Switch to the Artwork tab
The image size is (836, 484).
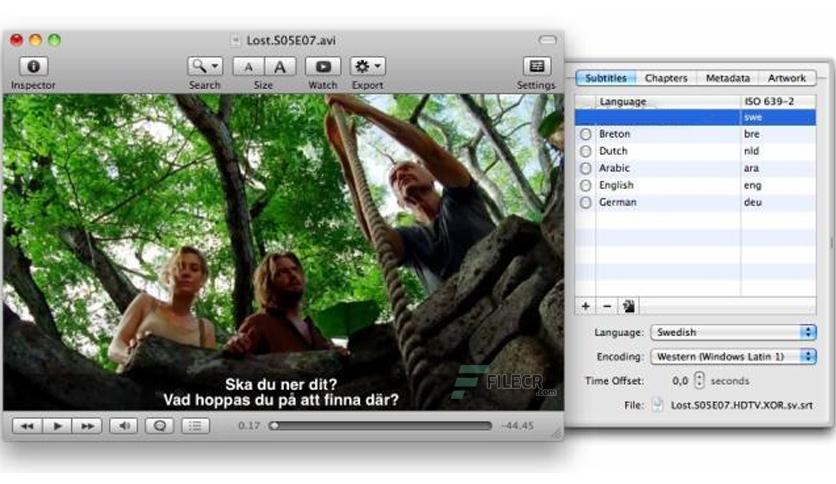[787, 78]
